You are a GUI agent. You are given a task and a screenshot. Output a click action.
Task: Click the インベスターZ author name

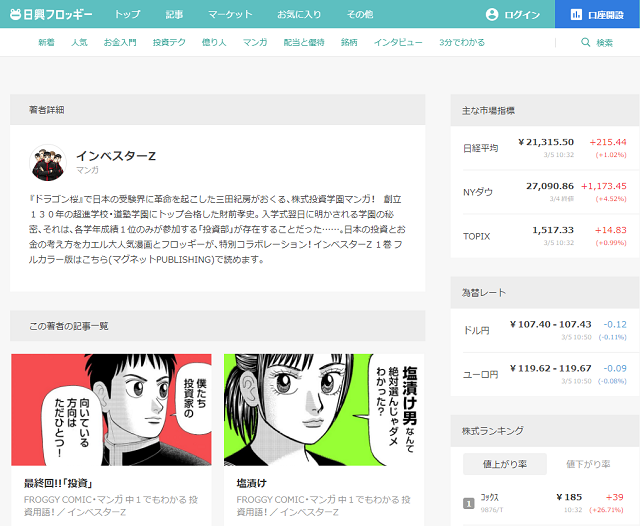(116, 155)
